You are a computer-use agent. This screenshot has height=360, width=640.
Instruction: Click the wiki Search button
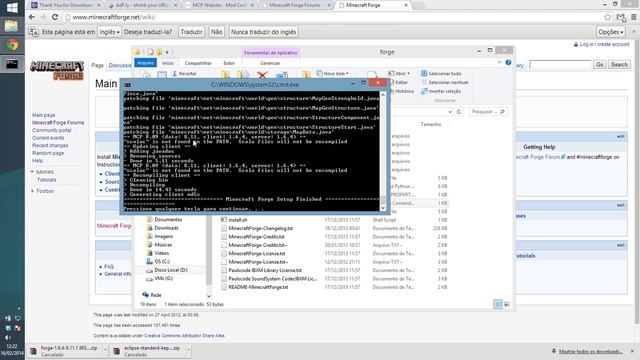coord(619,64)
